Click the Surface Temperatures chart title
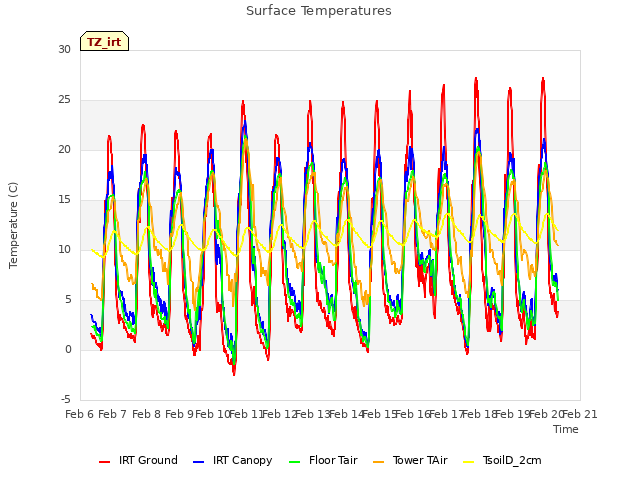 [319, 11]
